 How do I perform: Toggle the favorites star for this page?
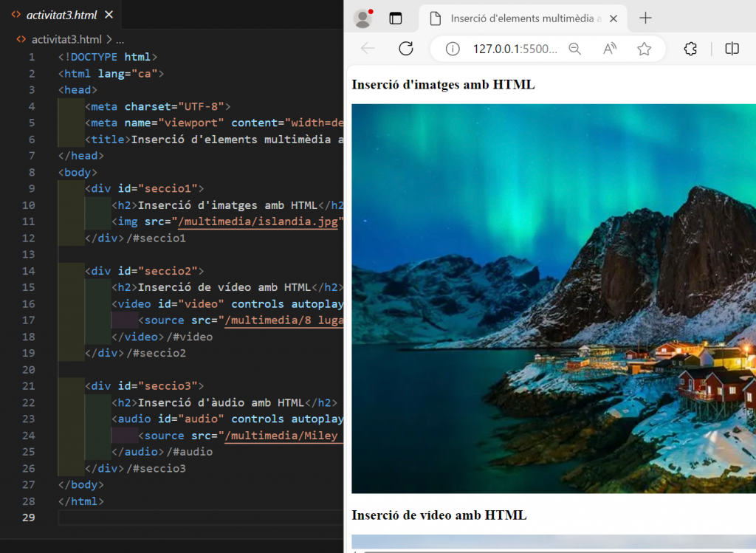644,49
